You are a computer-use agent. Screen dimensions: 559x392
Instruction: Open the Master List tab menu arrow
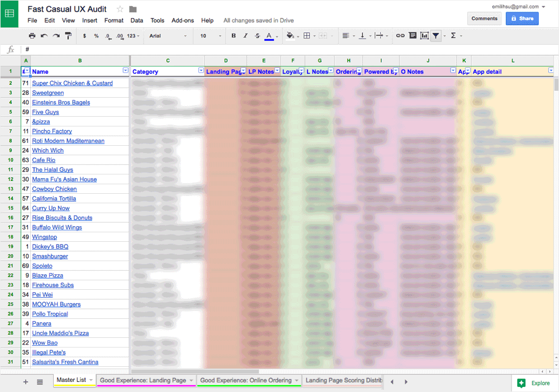[x=91, y=380]
